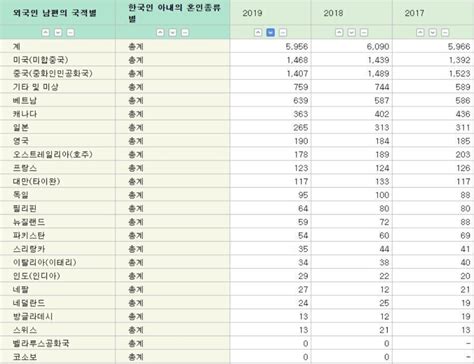Click the 중국 2017 value 1,523
The height and width of the screenshot is (364, 474).
[x=460, y=73]
